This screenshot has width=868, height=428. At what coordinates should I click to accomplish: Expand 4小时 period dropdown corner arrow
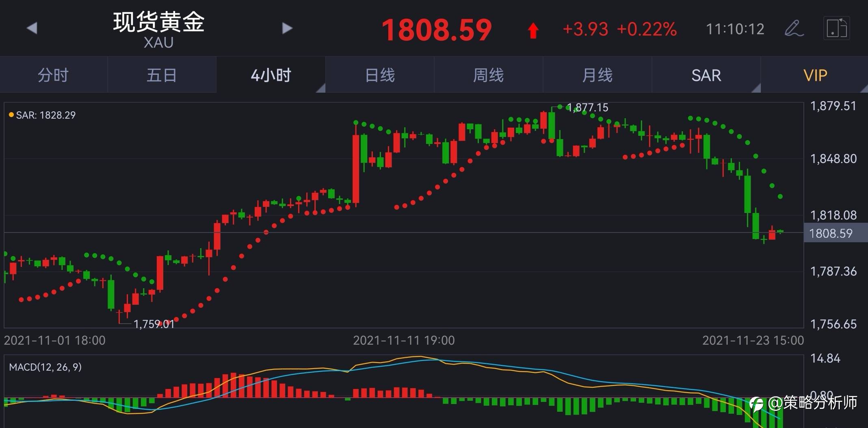coord(321,88)
